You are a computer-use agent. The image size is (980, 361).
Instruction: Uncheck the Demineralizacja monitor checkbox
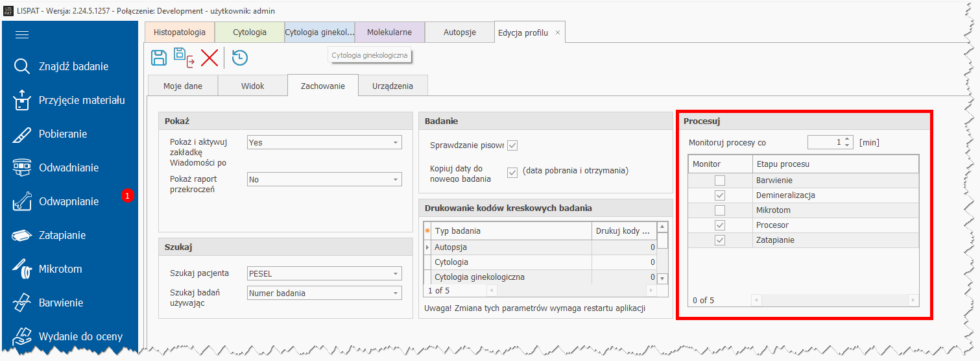coord(720,195)
